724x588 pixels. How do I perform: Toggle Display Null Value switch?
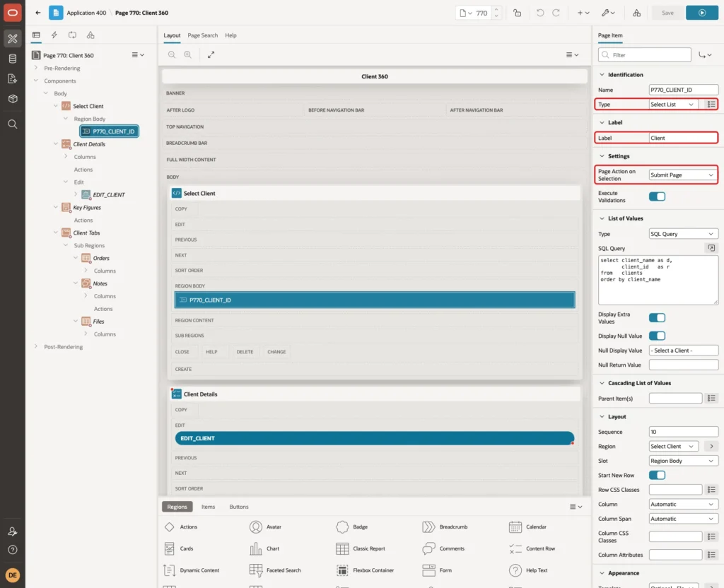point(657,336)
